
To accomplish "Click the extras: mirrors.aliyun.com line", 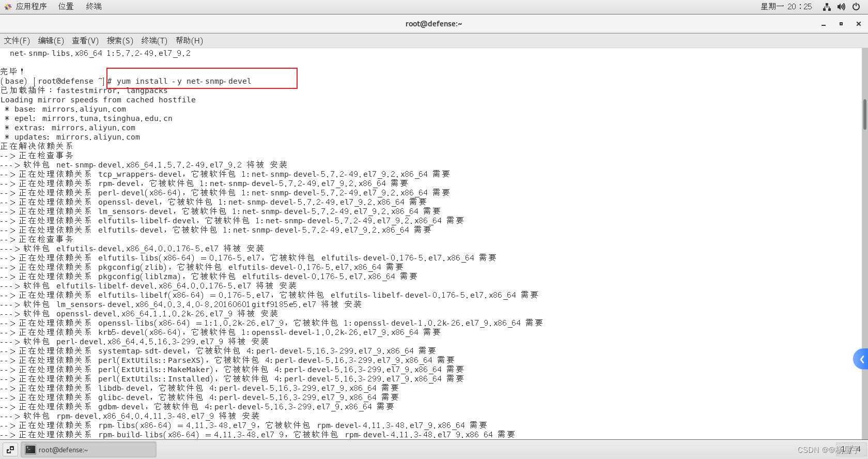I will 70,128.
